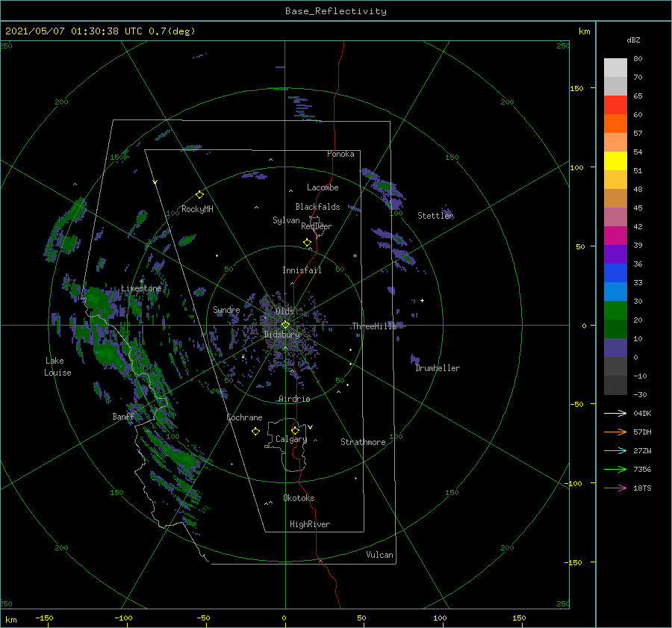Click the Innisfail city label
Viewport: 672px width, 628px height.
pyautogui.click(x=302, y=270)
